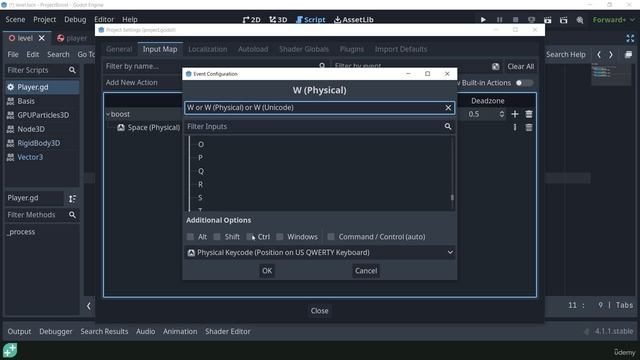Select key Q in input list
The width and height of the screenshot is (640, 360).
pyautogui.click(x=201, y=171)
